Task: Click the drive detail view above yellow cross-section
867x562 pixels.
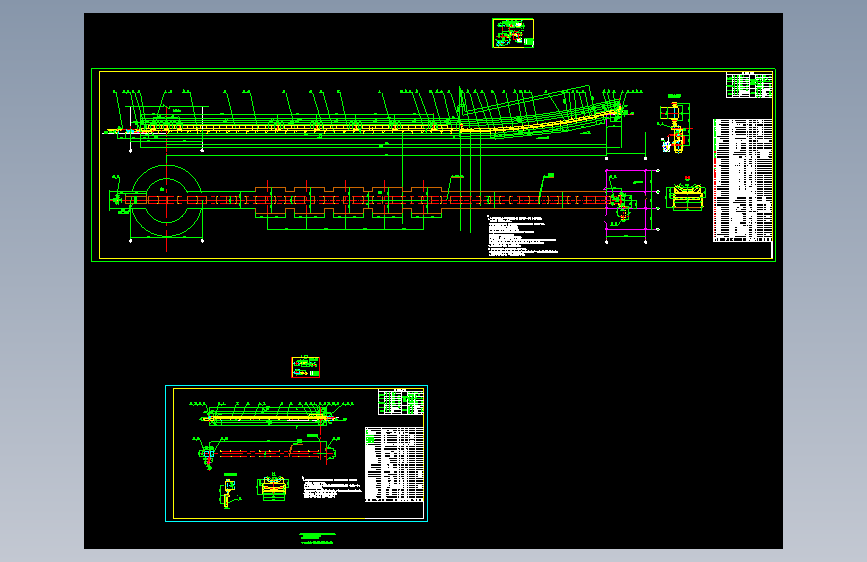Action: pos(675,123)
